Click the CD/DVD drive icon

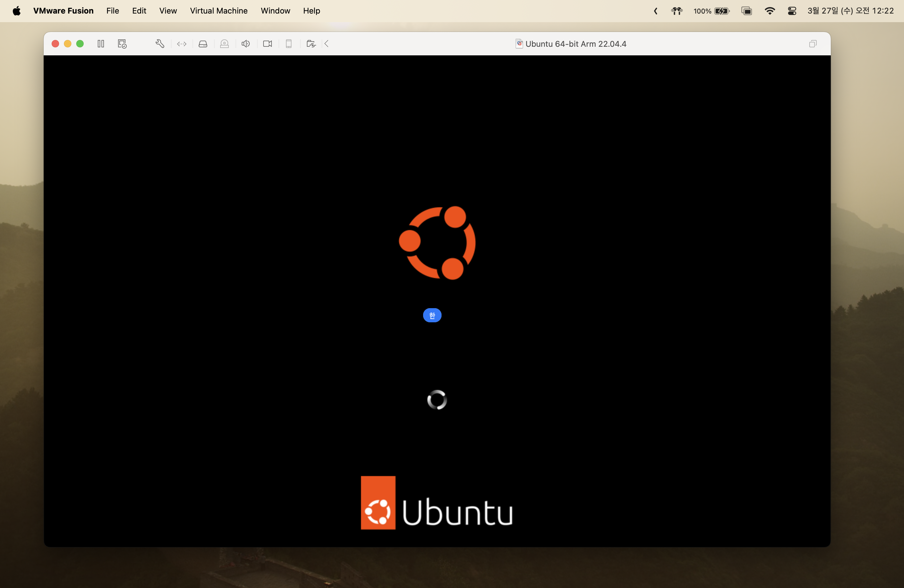(224, 44)
